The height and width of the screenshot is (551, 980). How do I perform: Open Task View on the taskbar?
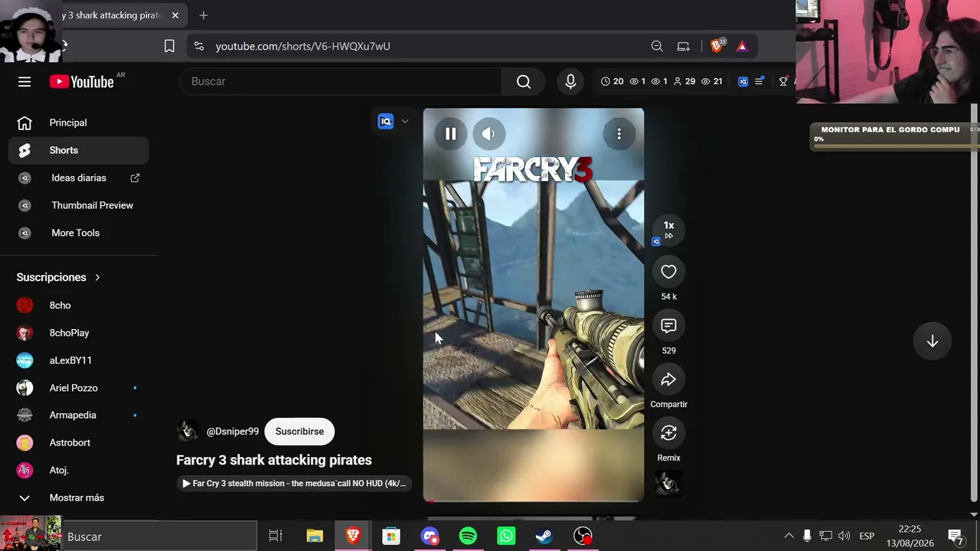[276, 536]
